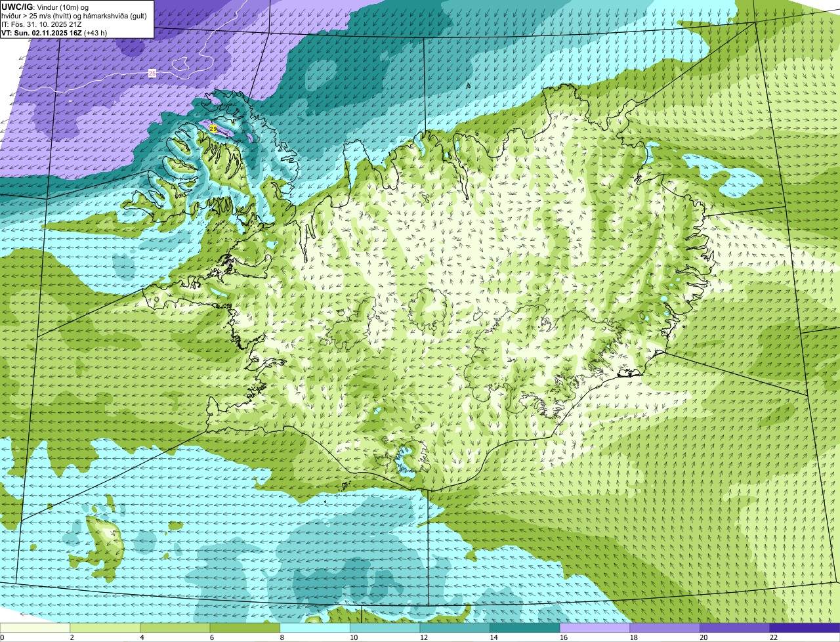Click the '22' colorbar scale label
The width and height of the screenshot is (840, 642).
click(774, 637)
